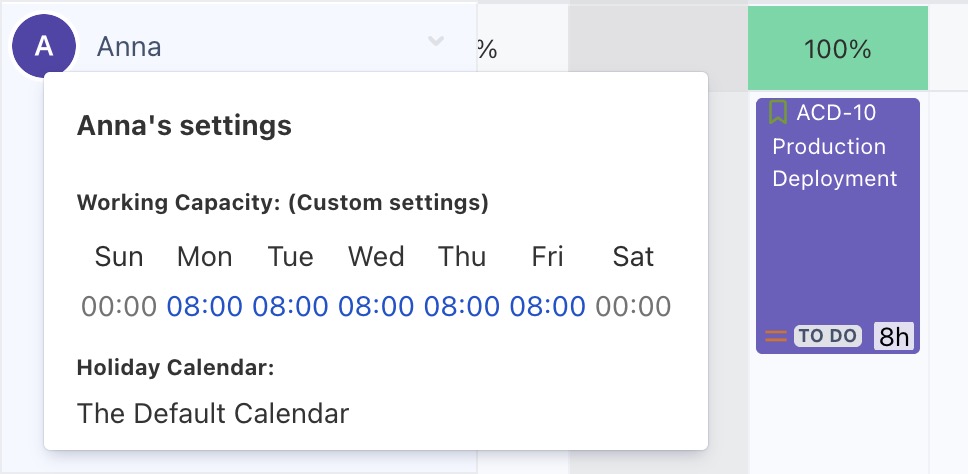This screenshot has height=474, width=968.
Task: Click the 8h estimate badge
Action: pos(895,336)
